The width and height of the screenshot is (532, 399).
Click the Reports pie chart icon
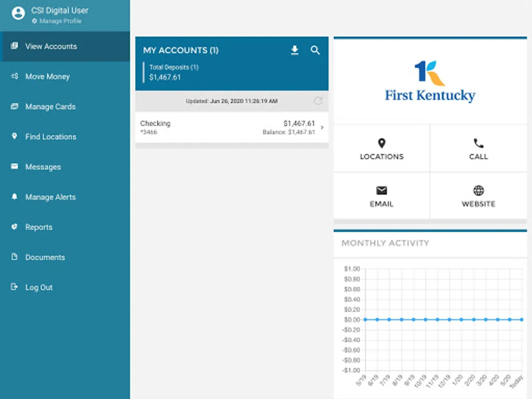(x=15, y=227)
